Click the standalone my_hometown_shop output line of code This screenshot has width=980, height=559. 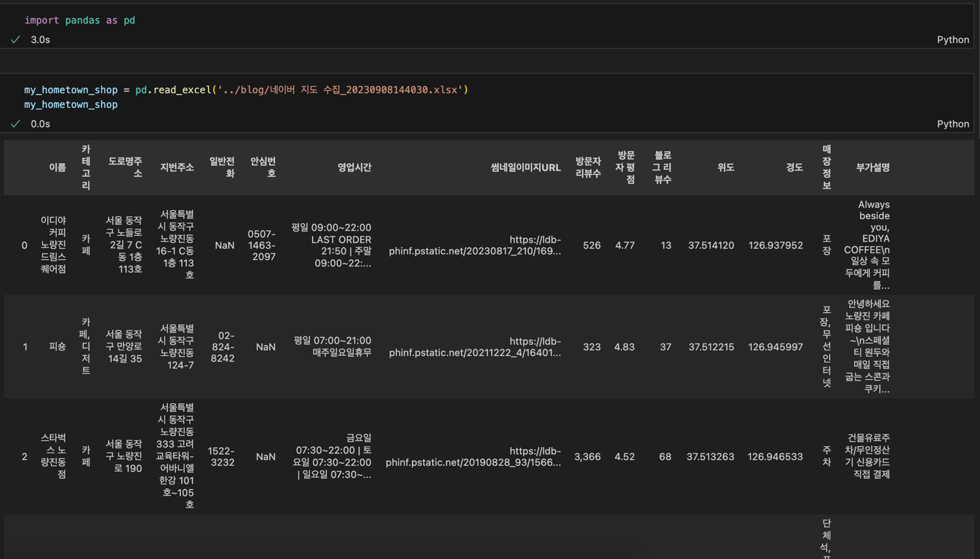(71, 105)
